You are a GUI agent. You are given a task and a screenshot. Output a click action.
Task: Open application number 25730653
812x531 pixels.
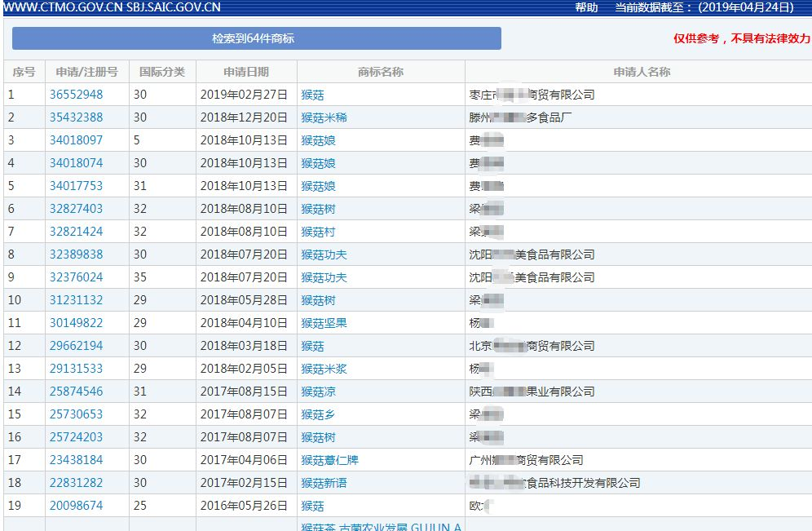[76, 414]
